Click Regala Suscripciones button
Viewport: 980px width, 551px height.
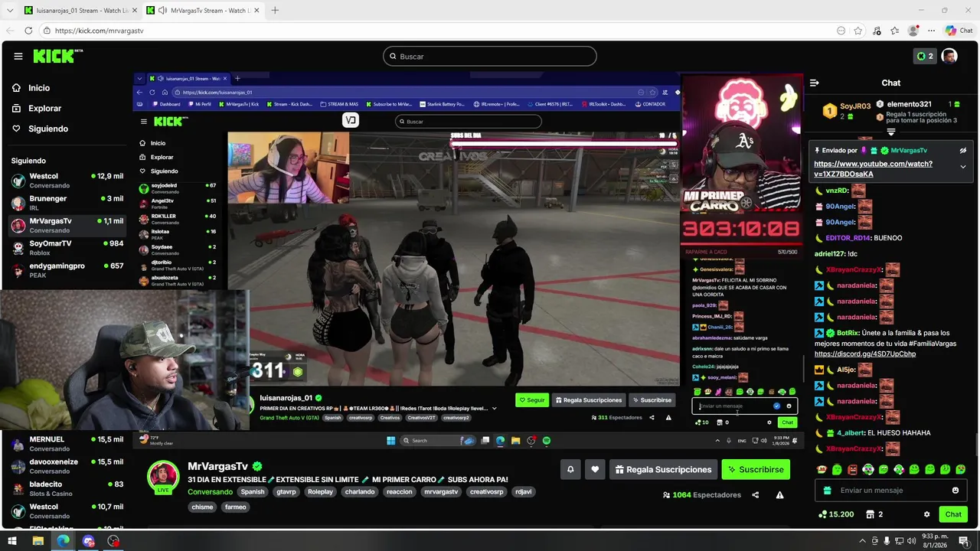coord(663,469)
